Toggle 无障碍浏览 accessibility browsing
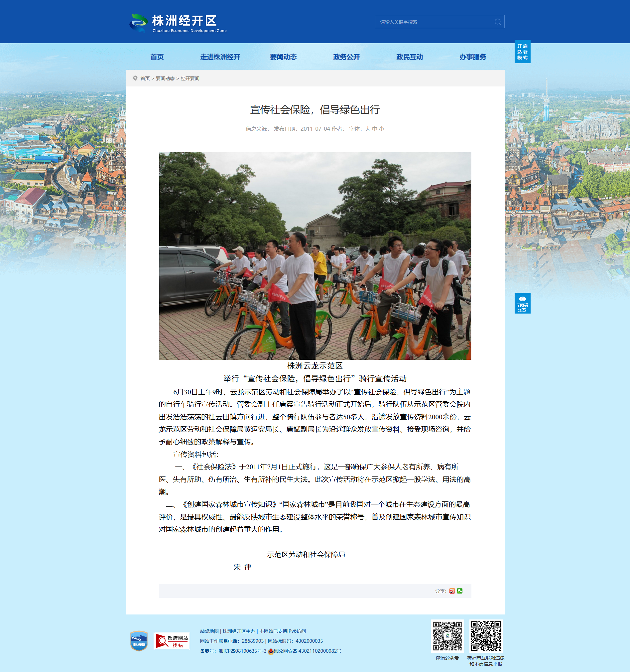Viewport: 630px width, 672px height. [522, 303]
